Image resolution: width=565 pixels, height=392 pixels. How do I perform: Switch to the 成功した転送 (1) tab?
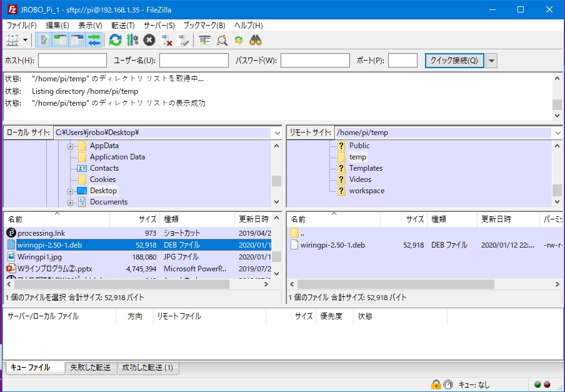coord(147,368)
